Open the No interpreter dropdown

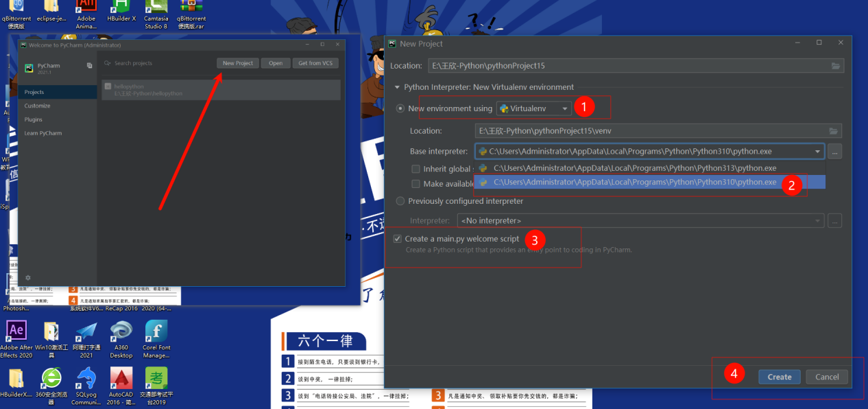[x=640, y=220]
